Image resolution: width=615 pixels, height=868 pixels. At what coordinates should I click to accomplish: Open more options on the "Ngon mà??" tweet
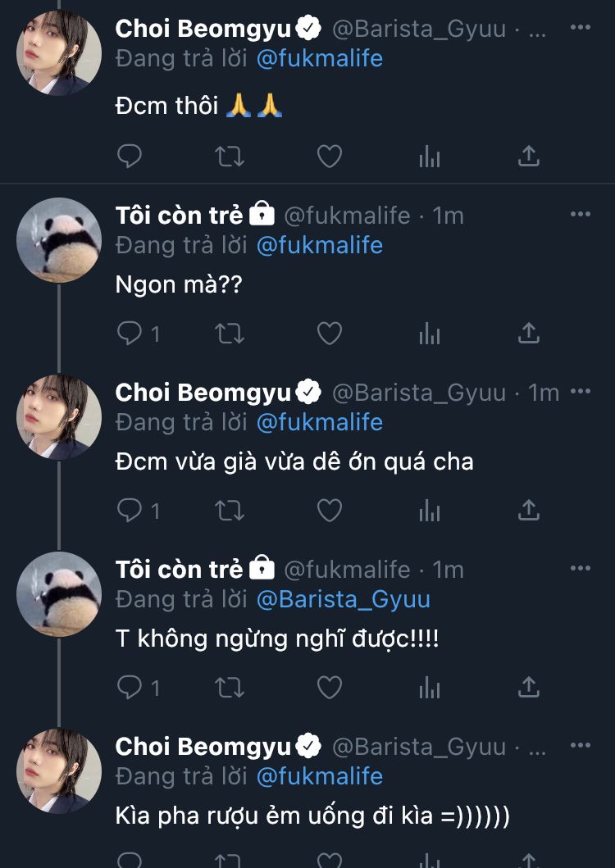point(581,215)
